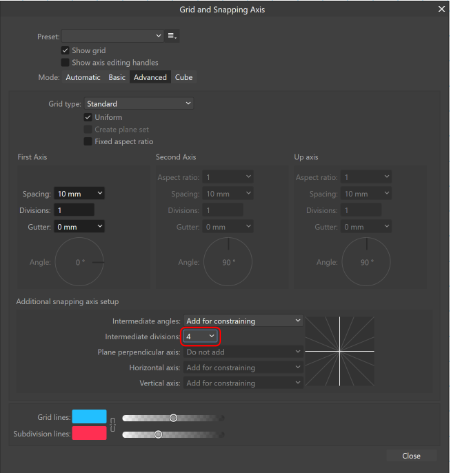450x473 pixels.
Task: Switch to Cube mode
Action: coord(184,77)
